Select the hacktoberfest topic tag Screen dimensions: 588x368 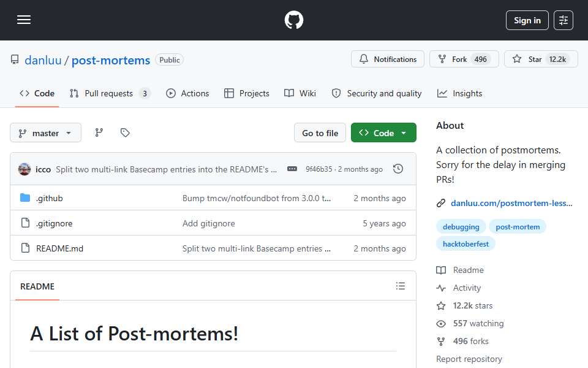(x=466, y=244)
